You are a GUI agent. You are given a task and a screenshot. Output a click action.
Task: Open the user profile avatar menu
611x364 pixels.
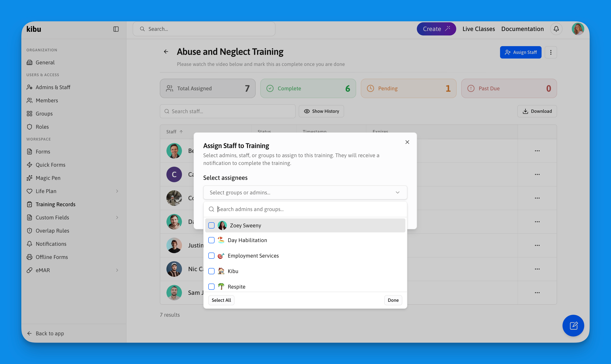[x=578, y=29]
